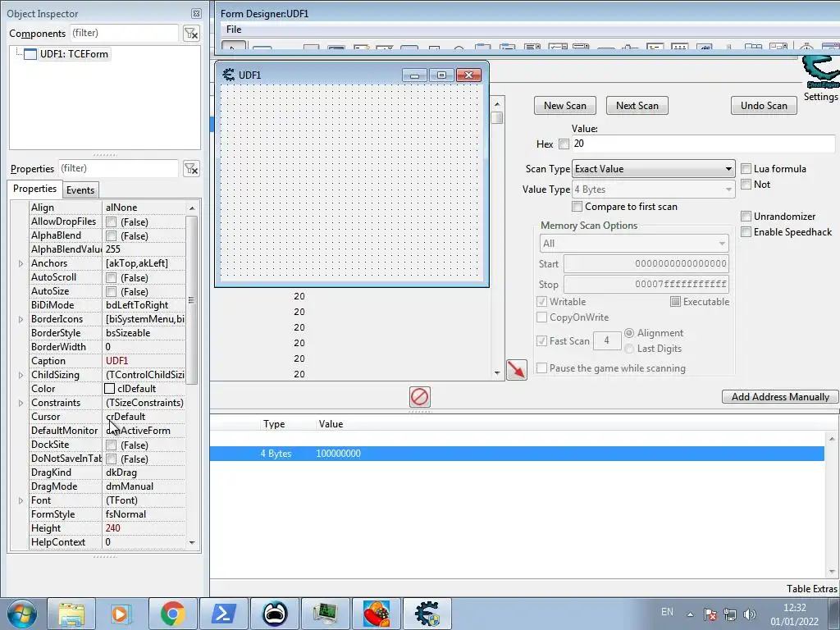Open the candy game taskbar icon
This screenshot has width=840, height=630.
pos(377,614)
